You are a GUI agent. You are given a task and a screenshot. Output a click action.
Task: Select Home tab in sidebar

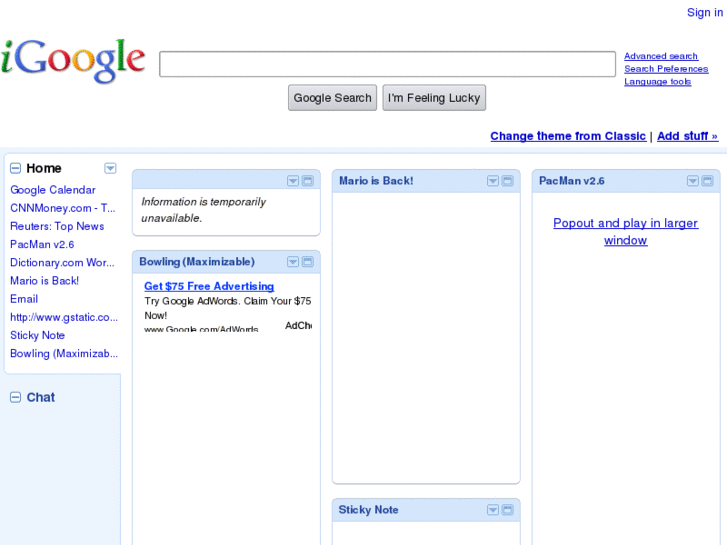point(44,168)
